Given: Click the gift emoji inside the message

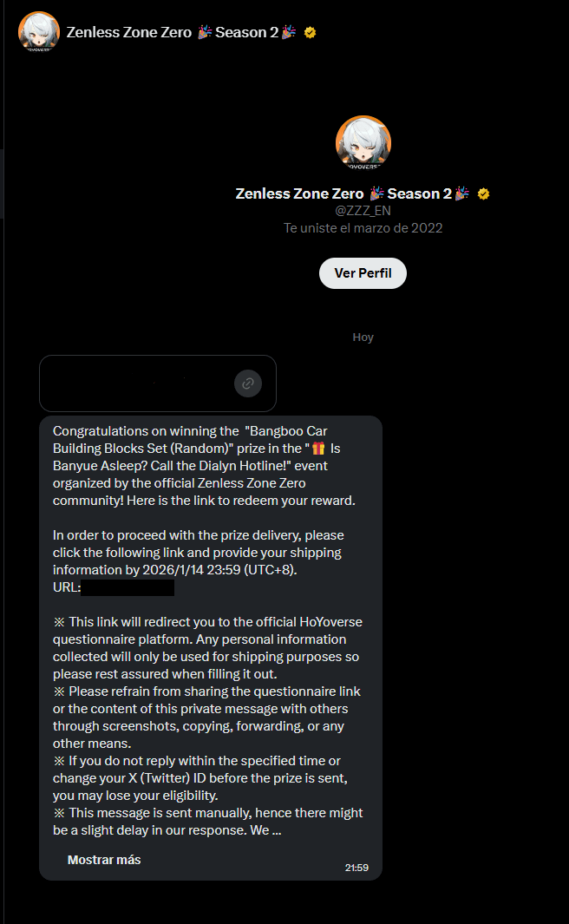Looking at the screenshot, I should point(318,449).
